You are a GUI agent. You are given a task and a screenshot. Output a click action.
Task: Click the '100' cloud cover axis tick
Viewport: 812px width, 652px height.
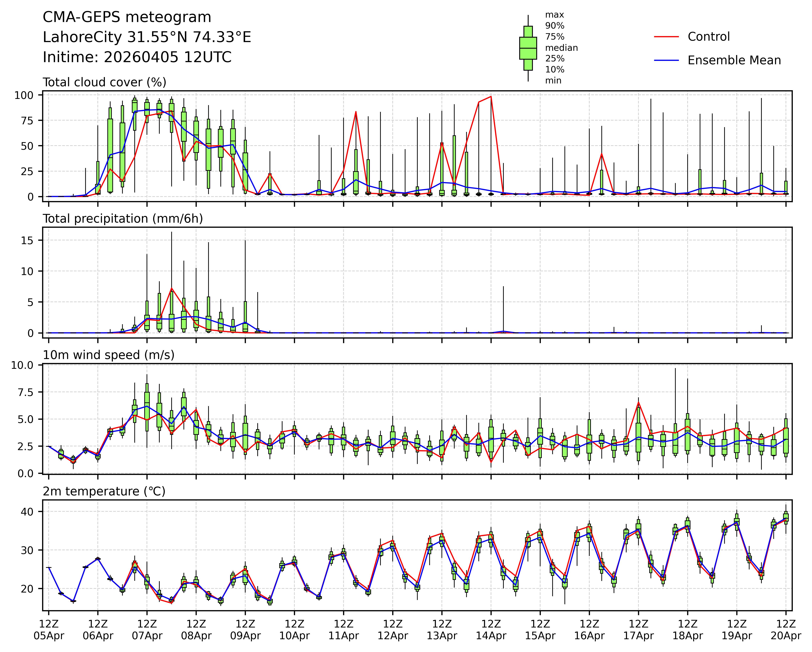click(24, 95)
